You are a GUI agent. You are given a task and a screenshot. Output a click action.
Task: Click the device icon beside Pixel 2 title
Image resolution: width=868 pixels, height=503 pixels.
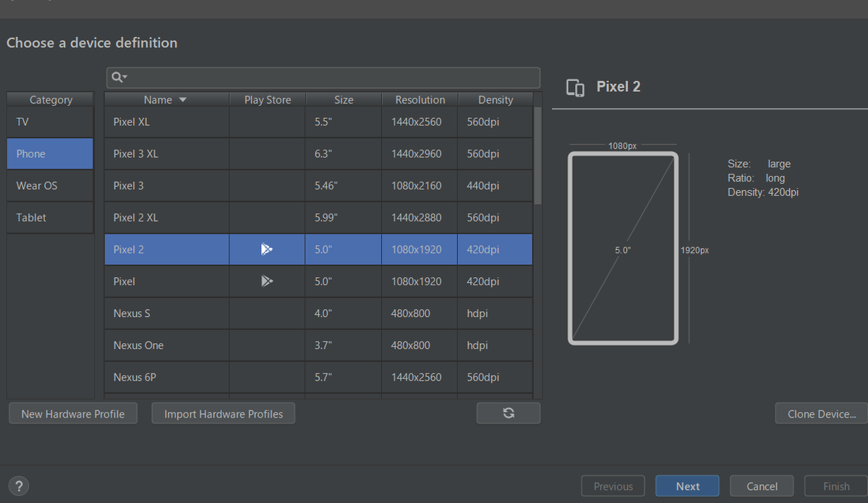click(x=575, y=88)
